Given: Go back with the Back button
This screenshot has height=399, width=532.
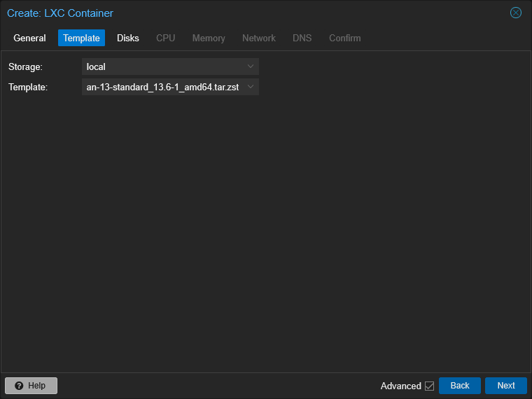Looking at the screenshot, I should [x=460, y=386].
